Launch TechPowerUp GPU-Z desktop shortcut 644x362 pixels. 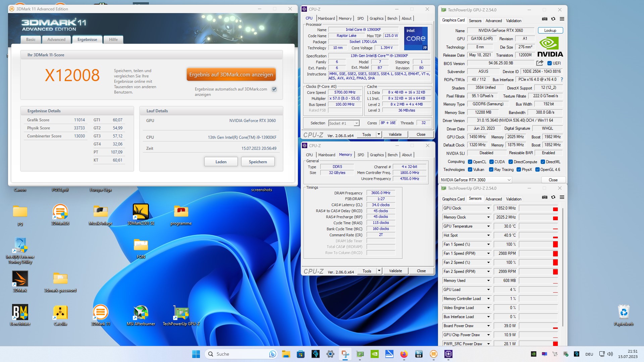(181, 315)
